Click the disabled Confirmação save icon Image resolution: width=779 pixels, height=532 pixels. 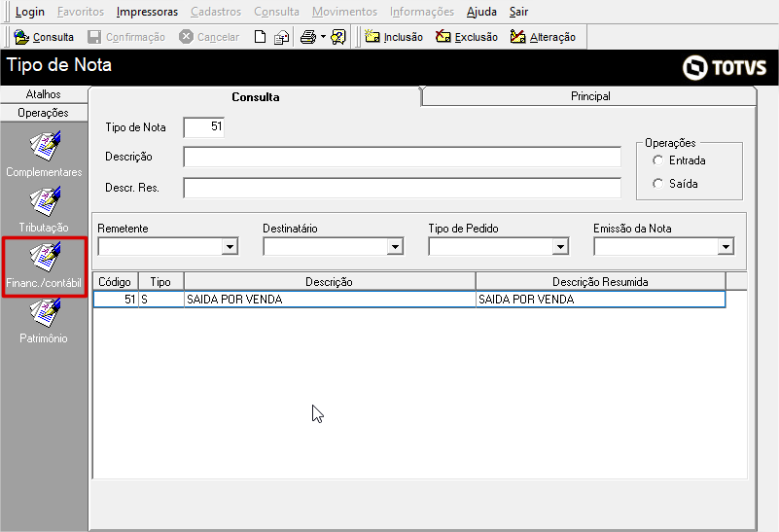coord(94,37)
